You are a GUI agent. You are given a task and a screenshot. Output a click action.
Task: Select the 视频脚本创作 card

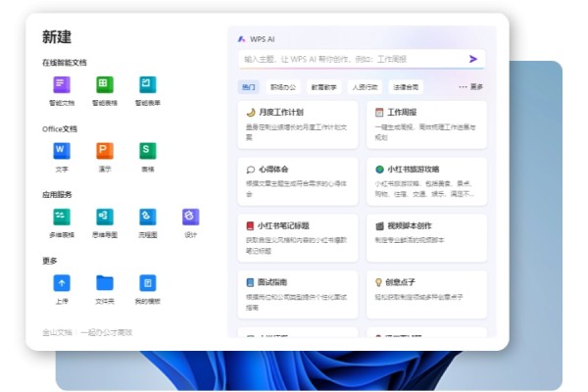click(429, 235)
